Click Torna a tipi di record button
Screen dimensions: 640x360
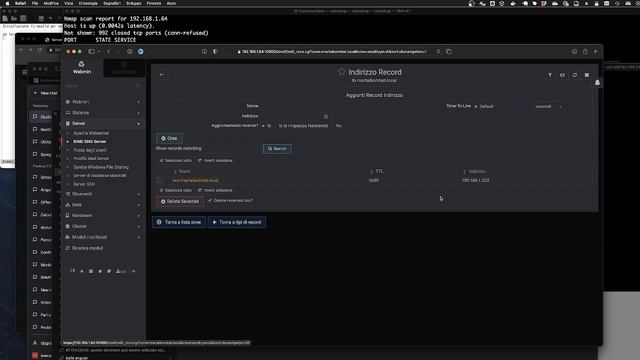(237, 222)
